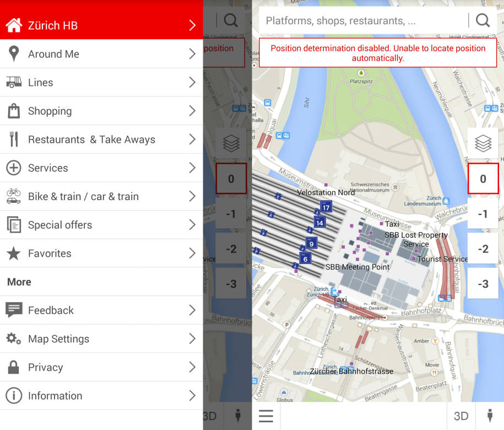The height and width of the screenshot is (430, 504).
Task: Select the platform 14 marker on the map
Action: pyautogui.click(x=319, y=222)
